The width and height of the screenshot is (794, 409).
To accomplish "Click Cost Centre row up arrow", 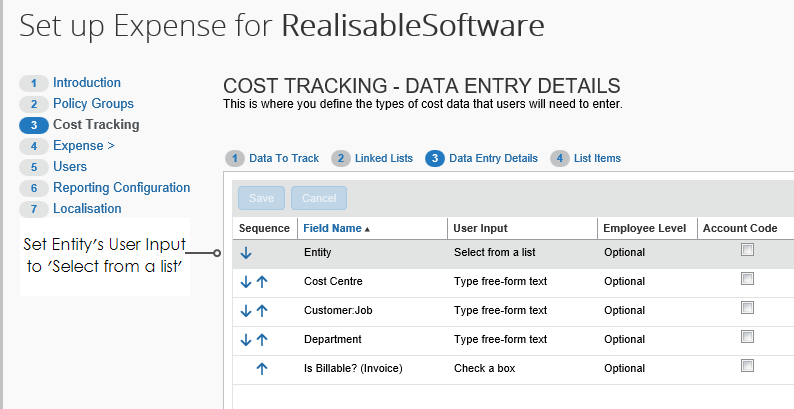I will (262, 282).
